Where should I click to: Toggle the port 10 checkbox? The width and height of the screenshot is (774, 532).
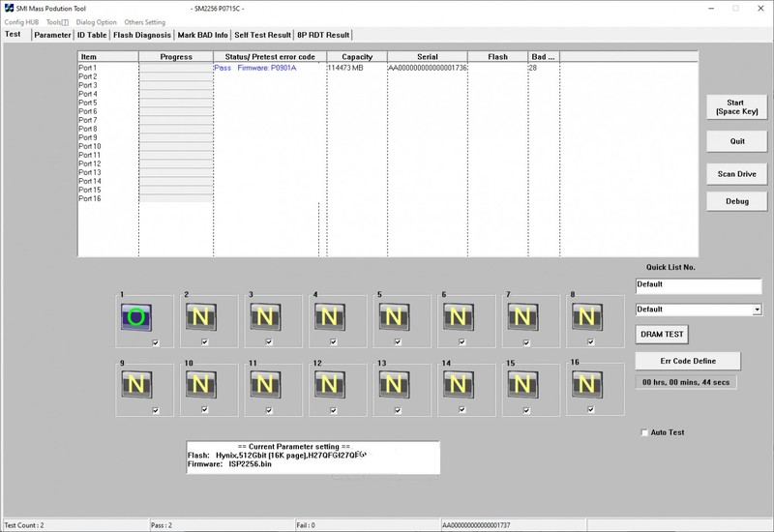tap(220, 411)
